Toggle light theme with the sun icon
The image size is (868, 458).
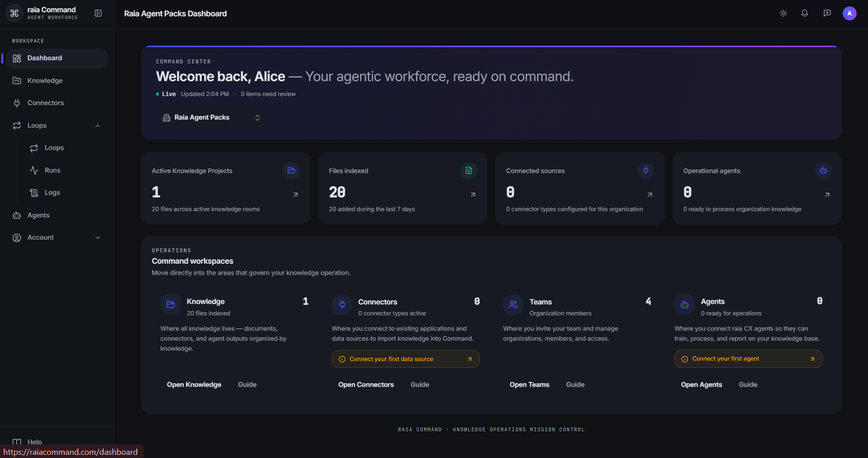pyautogui.click(x=783, y=13)
